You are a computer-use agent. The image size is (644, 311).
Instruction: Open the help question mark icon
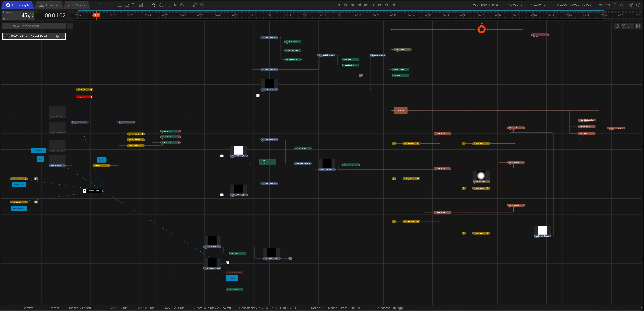[638, 5]
